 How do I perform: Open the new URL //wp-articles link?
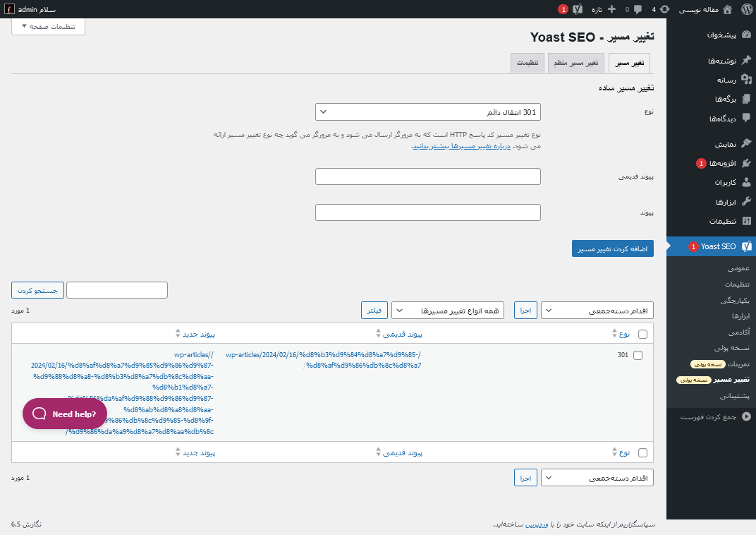[122, 393]
